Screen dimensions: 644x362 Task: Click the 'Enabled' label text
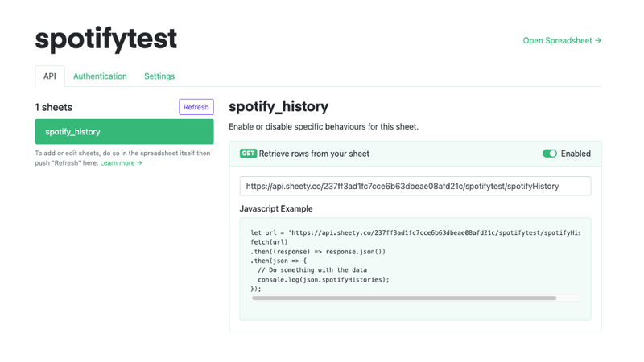point(576,154)
